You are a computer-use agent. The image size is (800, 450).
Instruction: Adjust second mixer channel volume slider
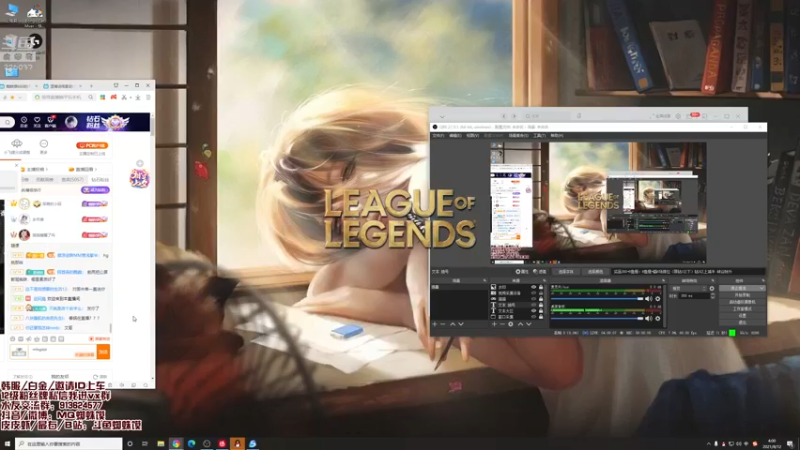click(597, 318)
